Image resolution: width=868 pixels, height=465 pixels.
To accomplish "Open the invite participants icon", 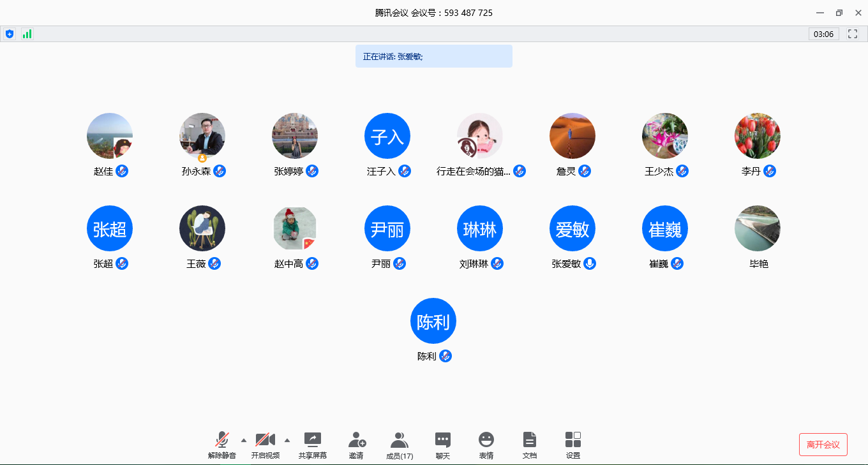I will click(x=356, y=440).
